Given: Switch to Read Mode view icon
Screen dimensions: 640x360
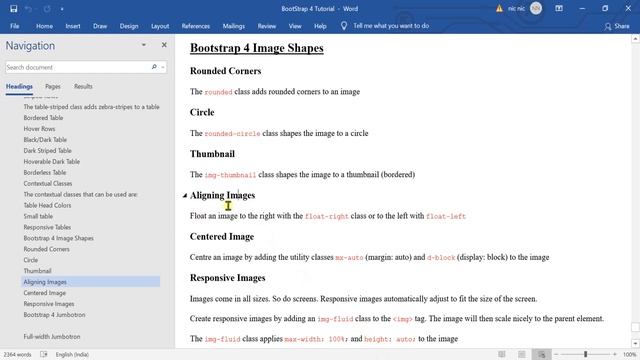Looking at the screenshot, I should click(x=502, y=354).
